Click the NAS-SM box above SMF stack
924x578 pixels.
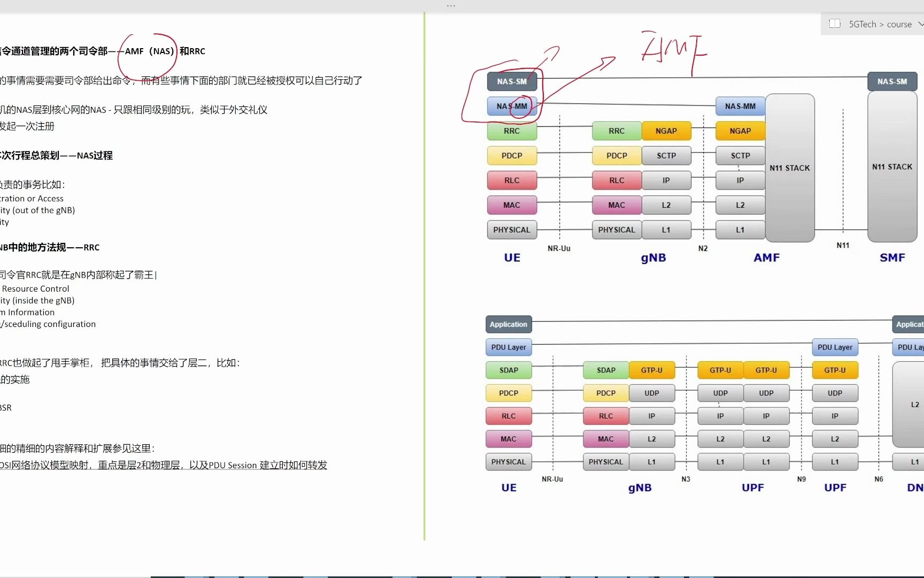(x=892, y=81)
